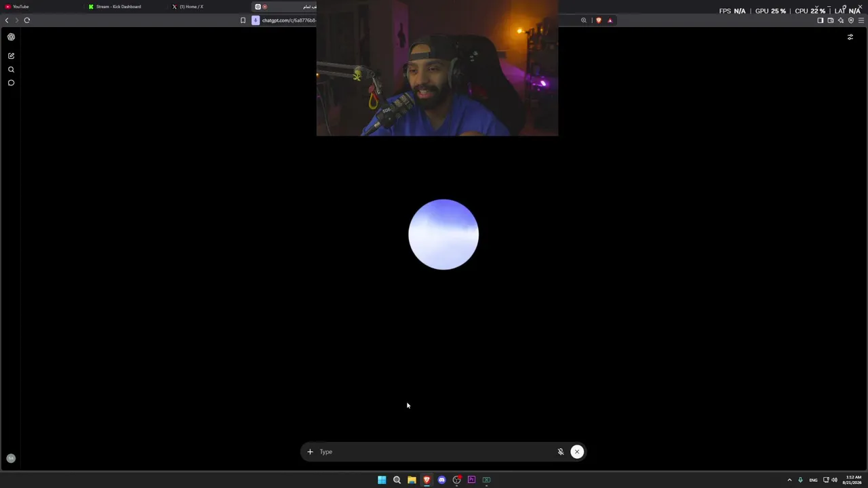868x488 pixels.
Task: Open the ChatGPT logo sidebar icon
Action: pyautogui.click(x=11, y=37)
